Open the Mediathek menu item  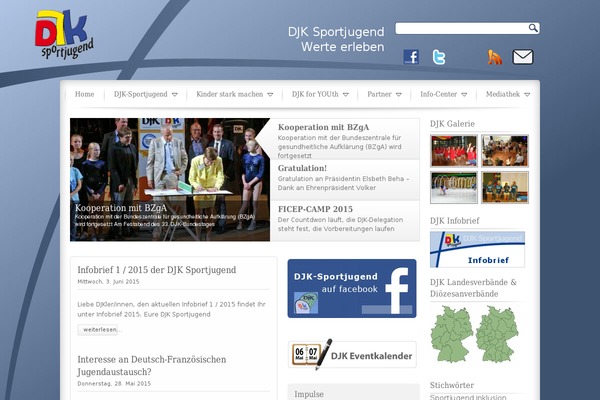pos(503,94)
